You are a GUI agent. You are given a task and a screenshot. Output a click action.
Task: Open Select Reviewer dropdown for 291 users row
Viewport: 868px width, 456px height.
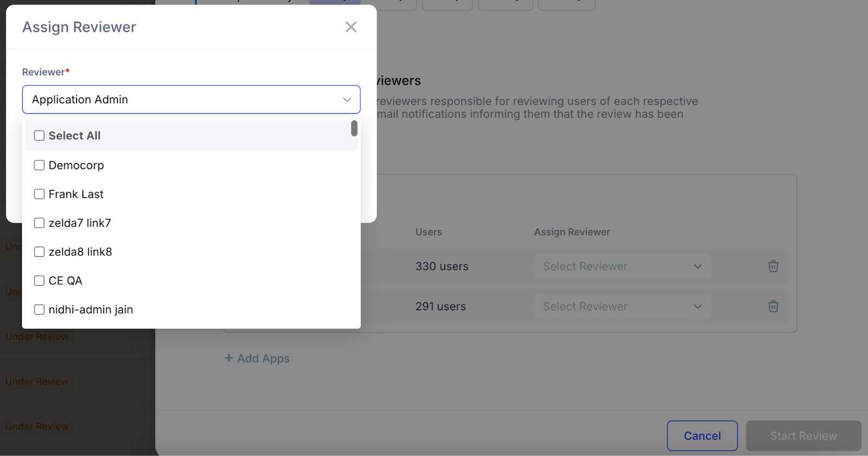pos(622,306)
